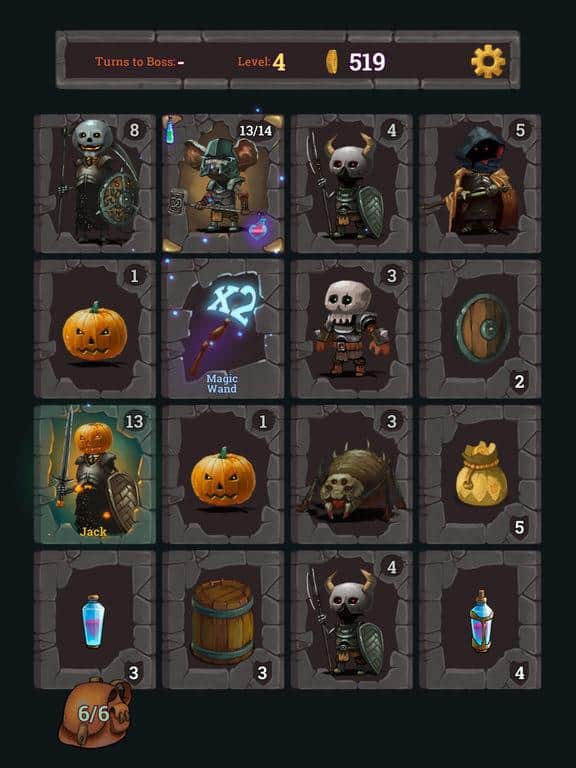Viewport: 576px width, 768px height.
Task: Select the mouse hero card 13/14
Action: point(223,184)
